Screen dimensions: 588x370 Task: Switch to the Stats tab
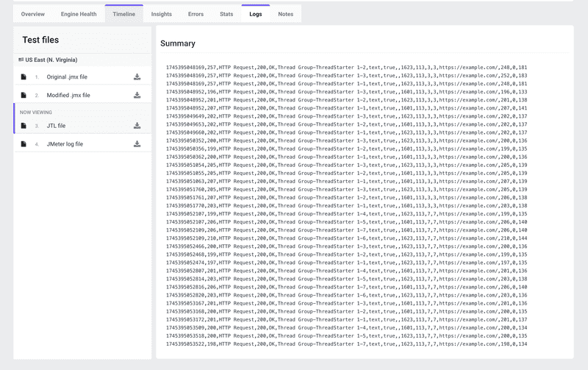226,14
